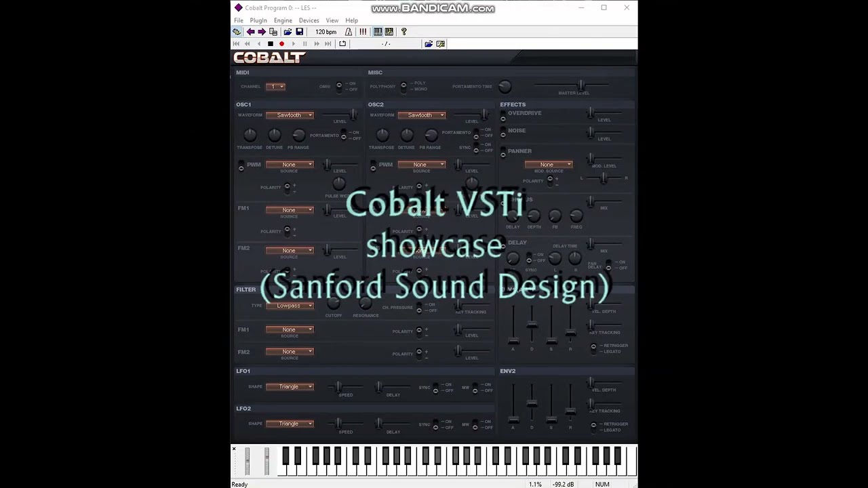Click the red record button

[281, 44]
